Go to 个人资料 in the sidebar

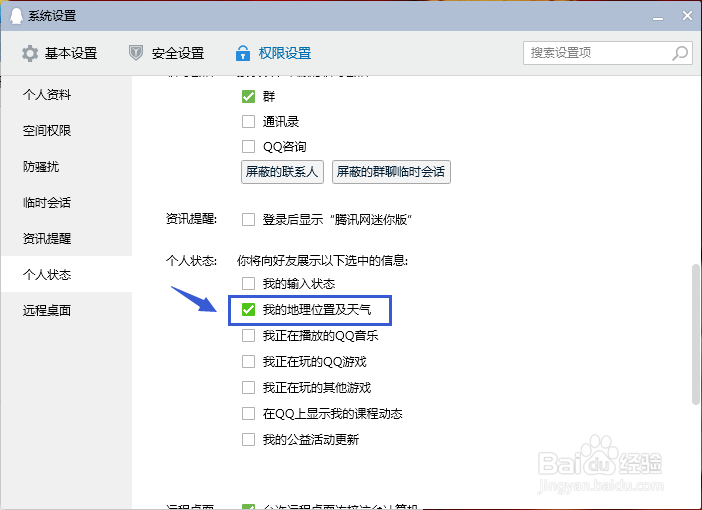pyautogui.click(x=66, y=94)
